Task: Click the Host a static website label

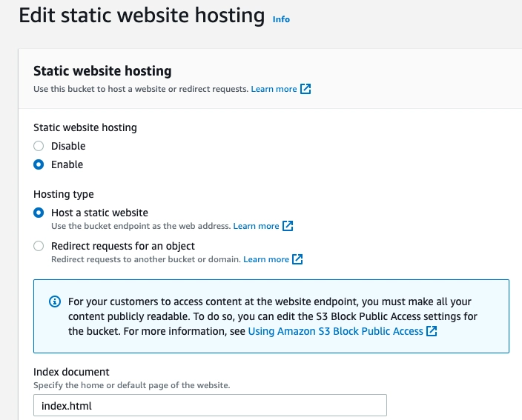Action: click(99, 213)
